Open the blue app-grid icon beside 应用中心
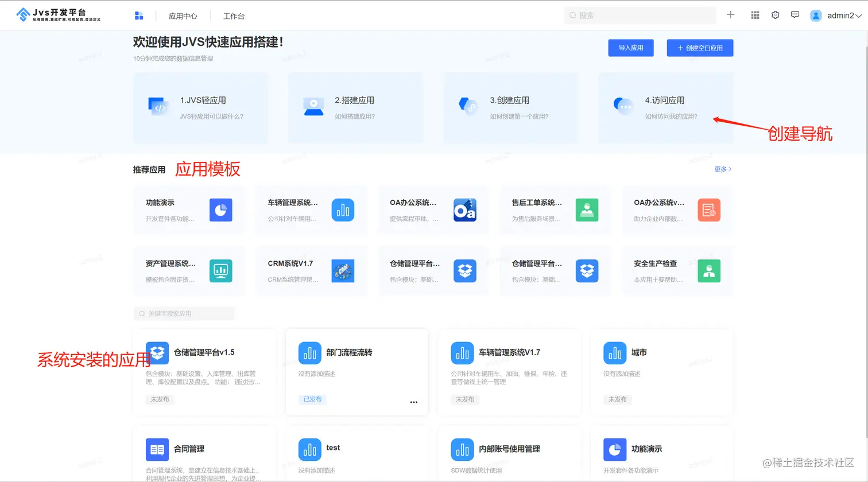 (x=139, y=15)
